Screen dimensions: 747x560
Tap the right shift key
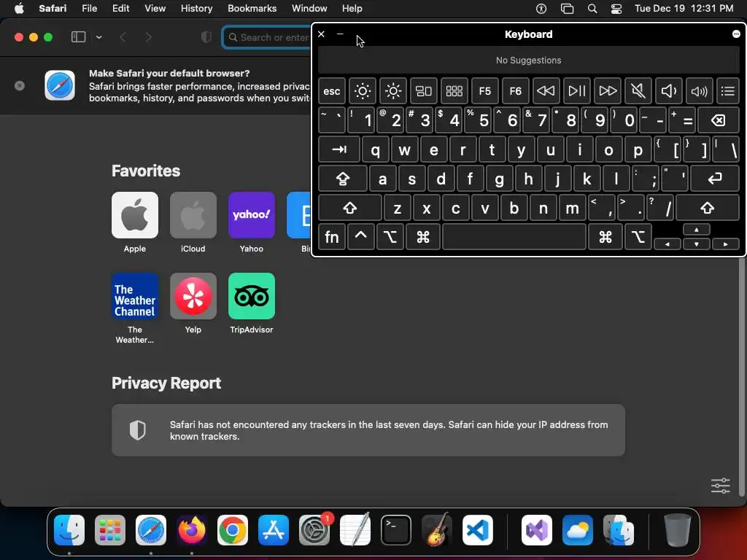tap(708, 208)
